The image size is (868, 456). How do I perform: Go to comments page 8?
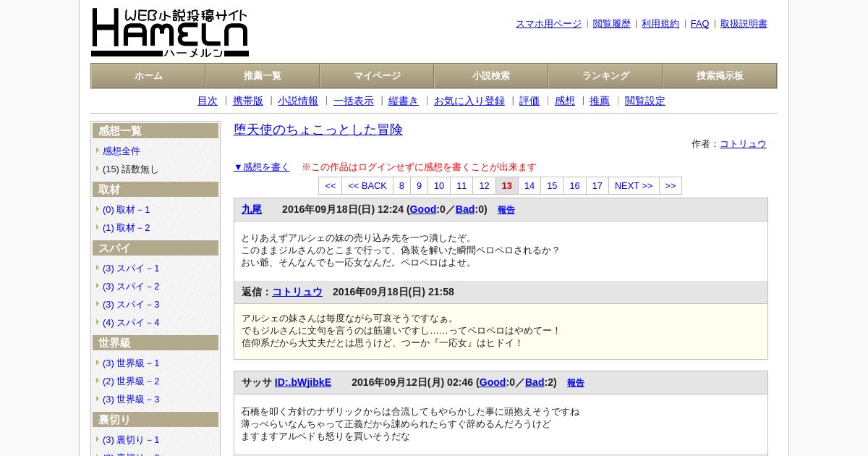[401, 186]
